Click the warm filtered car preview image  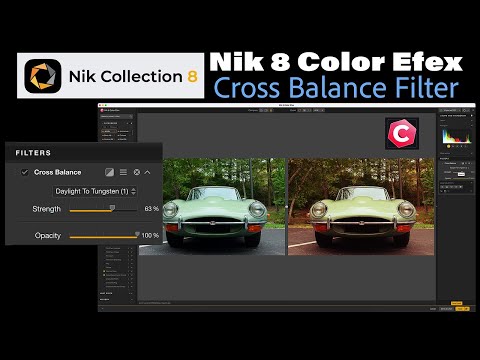(x=361, y=207)
